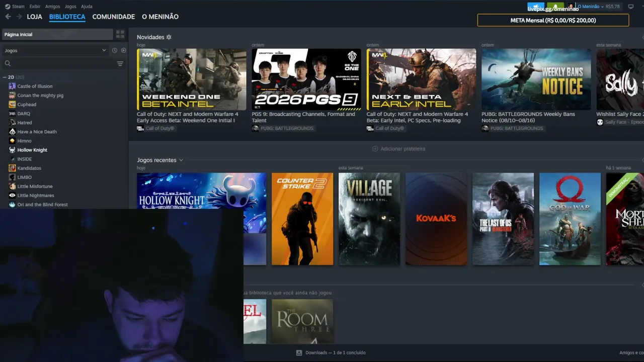Open Counter-Strike 2 game cover

pos(302,219)
